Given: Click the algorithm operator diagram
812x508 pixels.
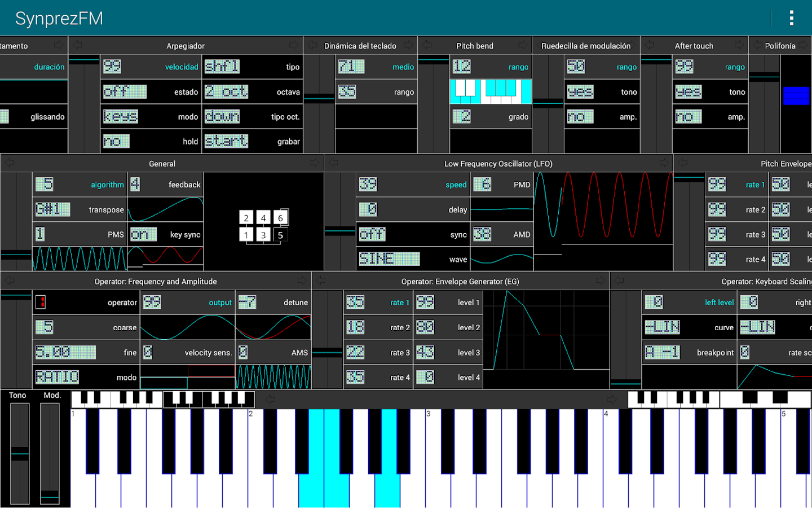Looking at the screenshot, I should click(263, 226).
